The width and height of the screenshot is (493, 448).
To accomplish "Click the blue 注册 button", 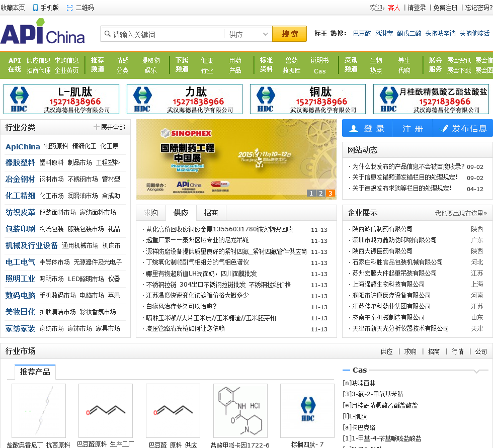I will [413, 128].
